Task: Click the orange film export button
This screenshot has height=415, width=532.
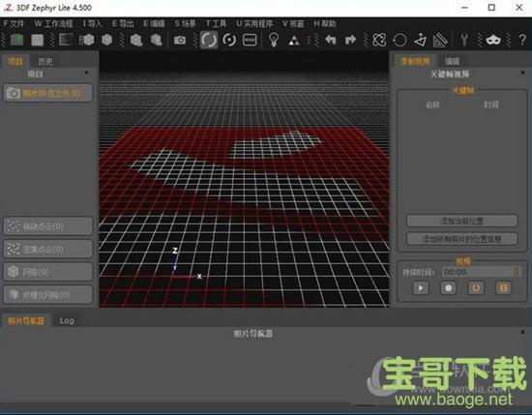Action: click(504, 288)
